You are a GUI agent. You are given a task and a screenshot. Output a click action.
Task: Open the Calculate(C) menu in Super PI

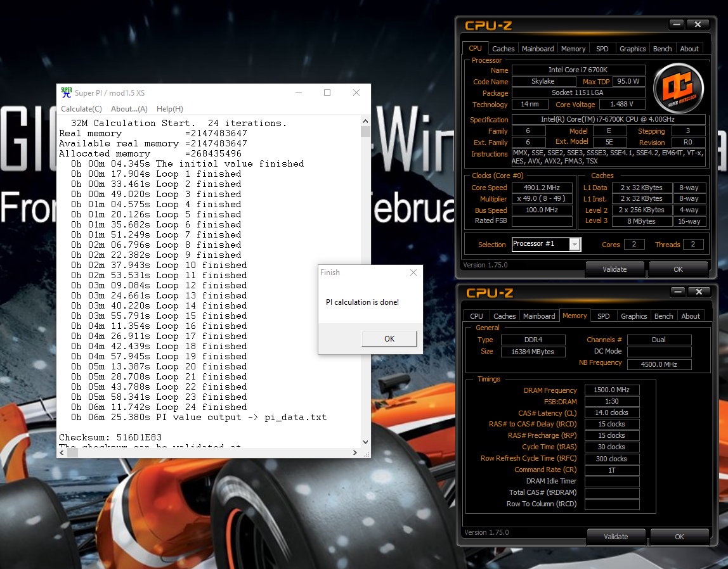coord(81,109)
